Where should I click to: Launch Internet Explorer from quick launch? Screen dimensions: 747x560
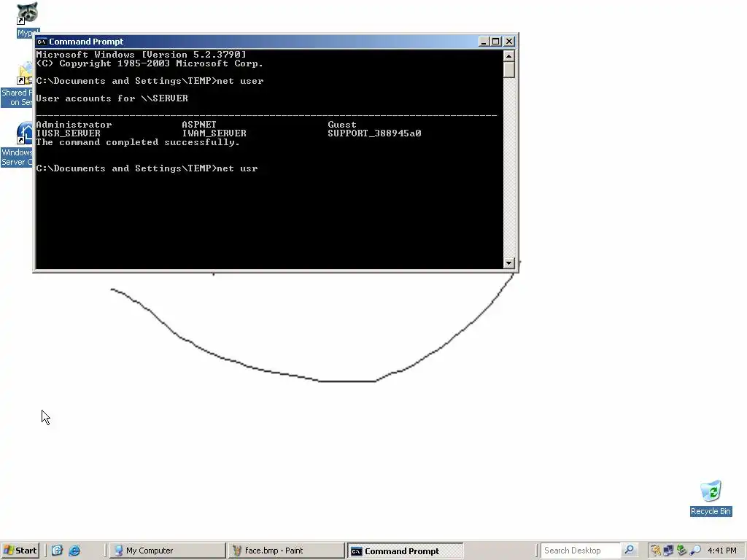pos(74,551)
